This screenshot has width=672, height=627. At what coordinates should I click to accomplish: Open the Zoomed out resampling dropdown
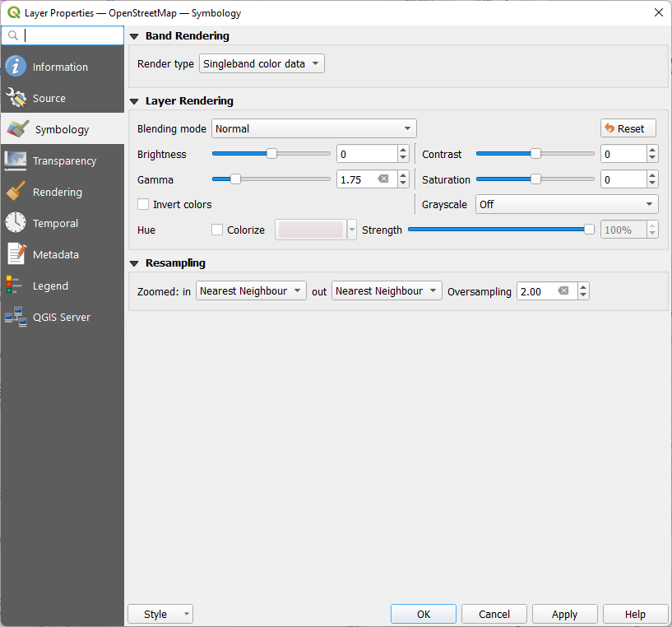pyautogui.click(x=387, y=290)
